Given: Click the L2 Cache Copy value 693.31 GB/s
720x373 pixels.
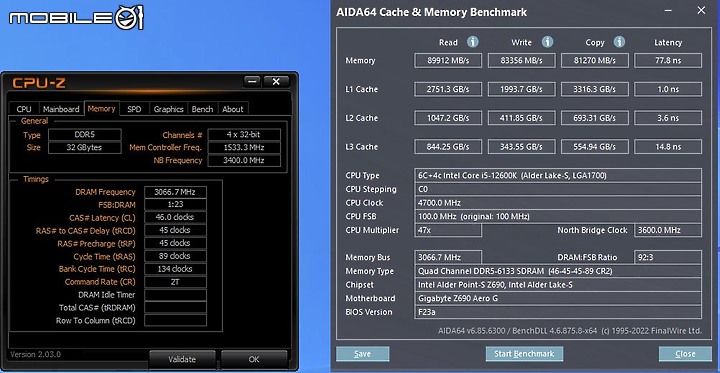Looking at the screenshot, I should coord(595,118).
